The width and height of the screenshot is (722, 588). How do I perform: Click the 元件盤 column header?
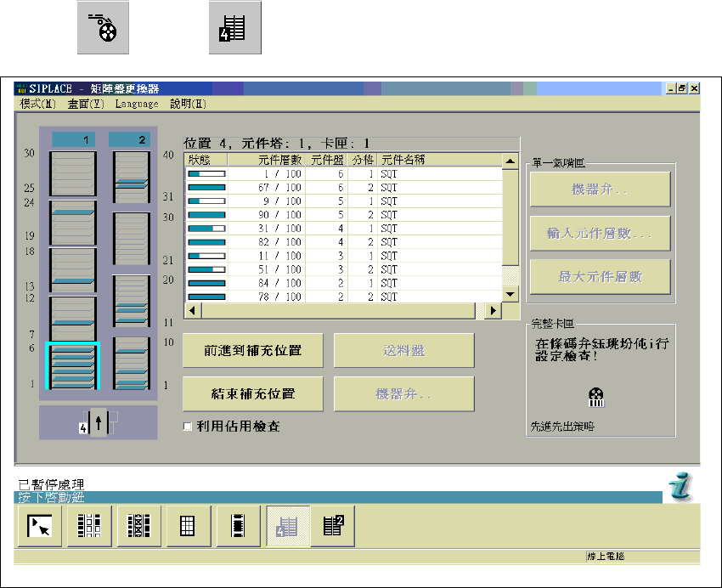(x=326, y=160)
